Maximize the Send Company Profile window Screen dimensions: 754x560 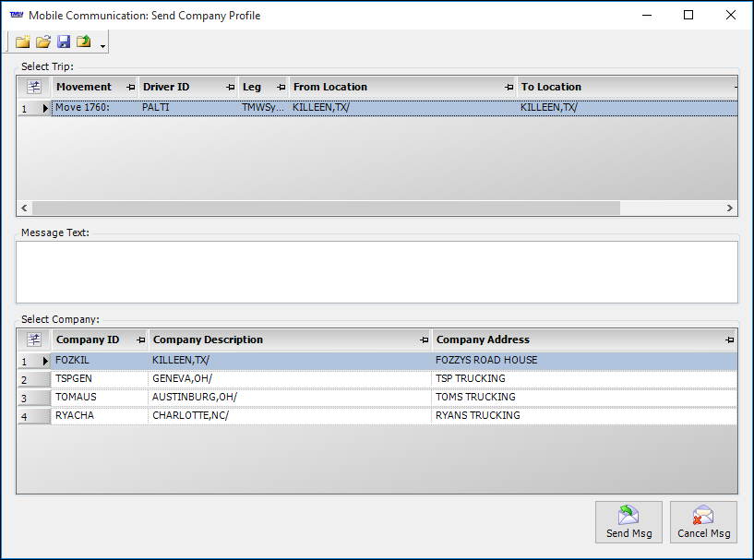(x=688, y=15)
